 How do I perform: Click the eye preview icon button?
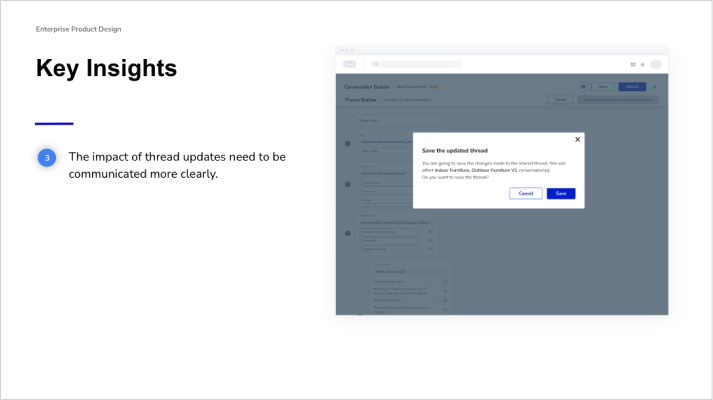(x=583, y=87)
